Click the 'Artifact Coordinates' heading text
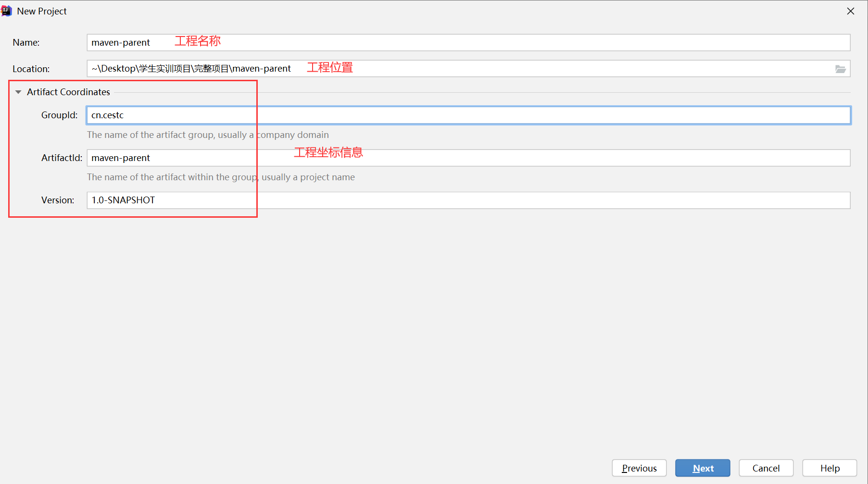The width and height of the screenshot is (868, 484). click(x=68, y=92)
